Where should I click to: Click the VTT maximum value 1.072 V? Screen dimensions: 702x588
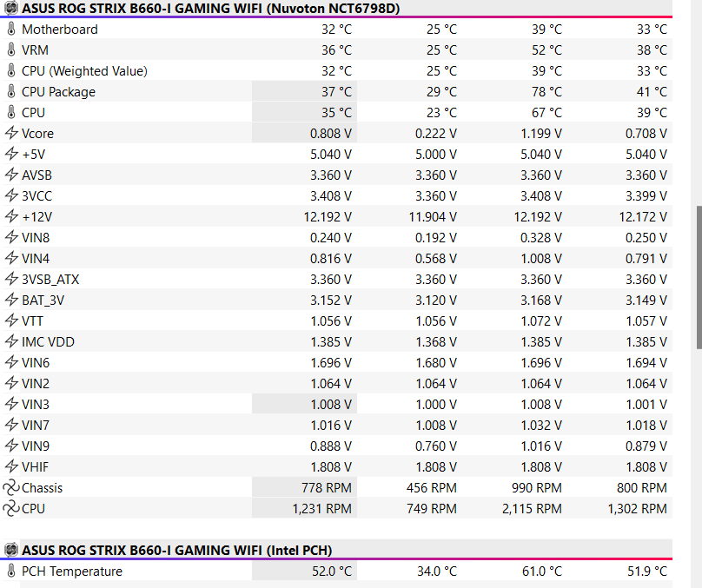tap(540, 320)
